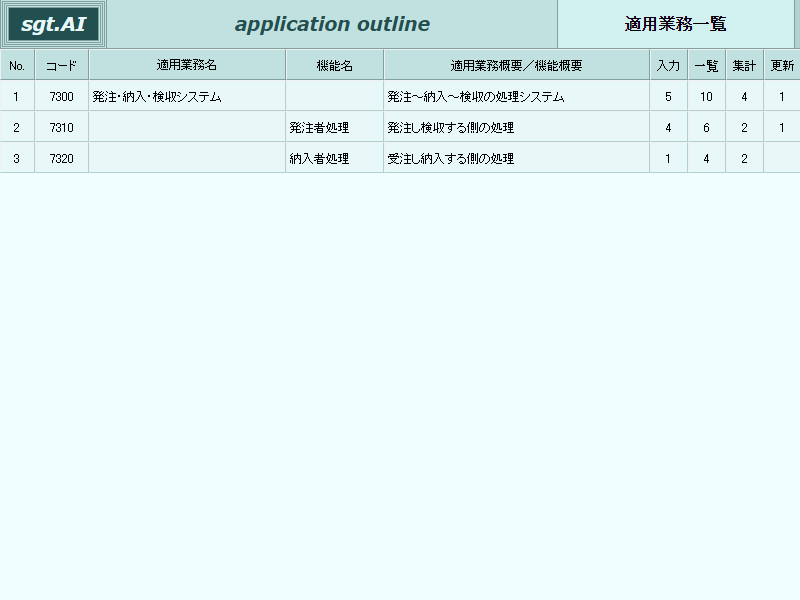Screen dimensions: 800x600
Task: Click the 適用業務概要/機能概要 column header
Action: [x=516, y=65]
